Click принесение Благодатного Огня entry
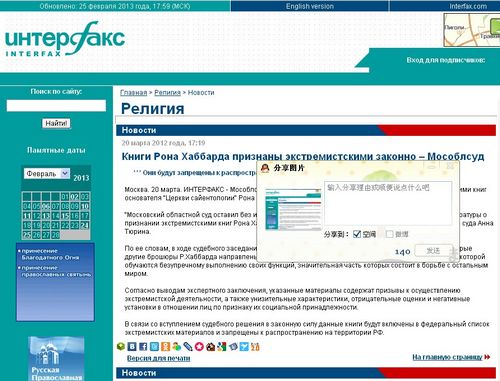Viewport: 500px width, 381px height. click(50, 254)
